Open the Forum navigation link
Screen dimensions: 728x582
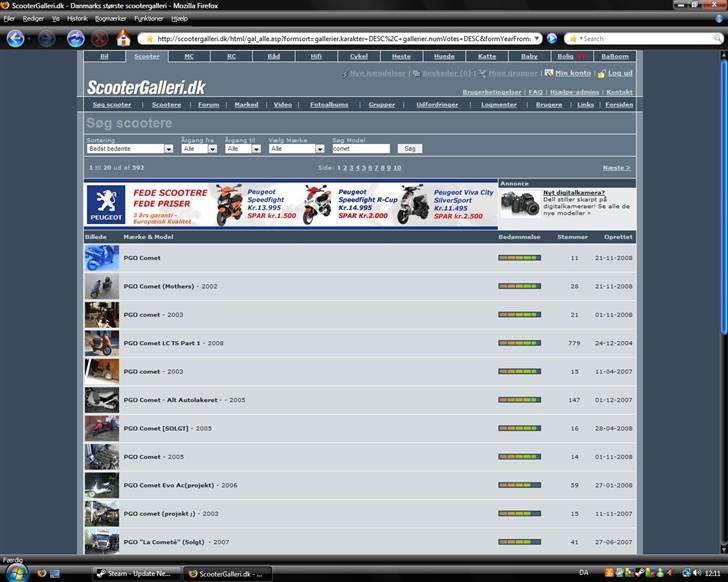[208, 104]
